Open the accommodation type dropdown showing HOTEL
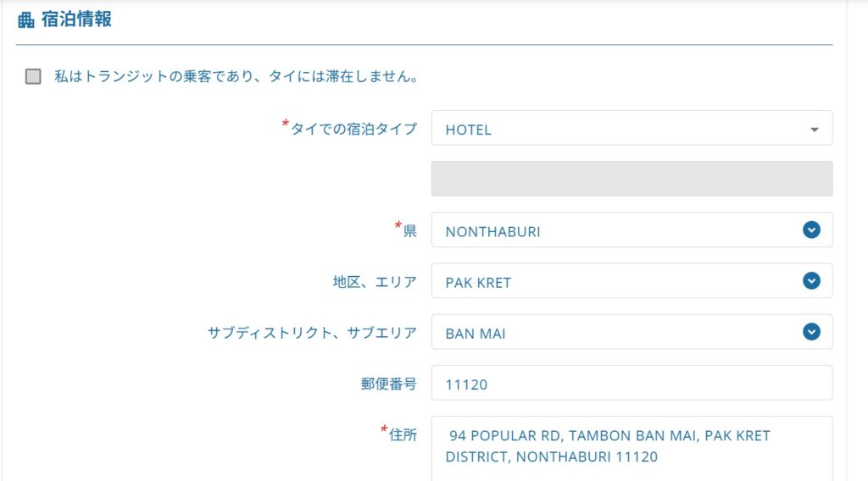The image size is (868, 481). click(632, 128)
